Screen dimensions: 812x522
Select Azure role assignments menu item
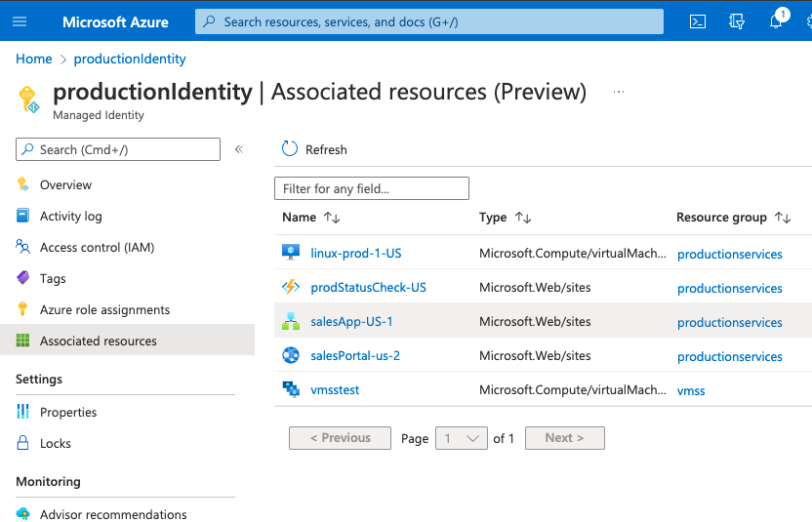[x=104, y=309]
